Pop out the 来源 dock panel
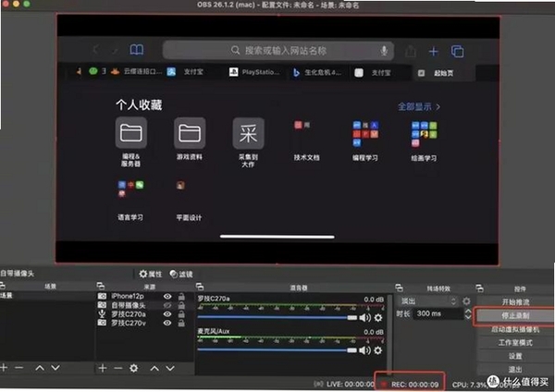Image resolution: width=555 pixels, height=392 pixels. pos(101,286)
